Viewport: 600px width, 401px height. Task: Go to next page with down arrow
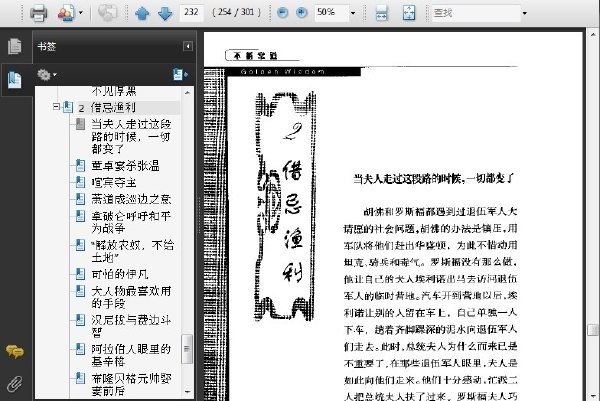[165, 13]
